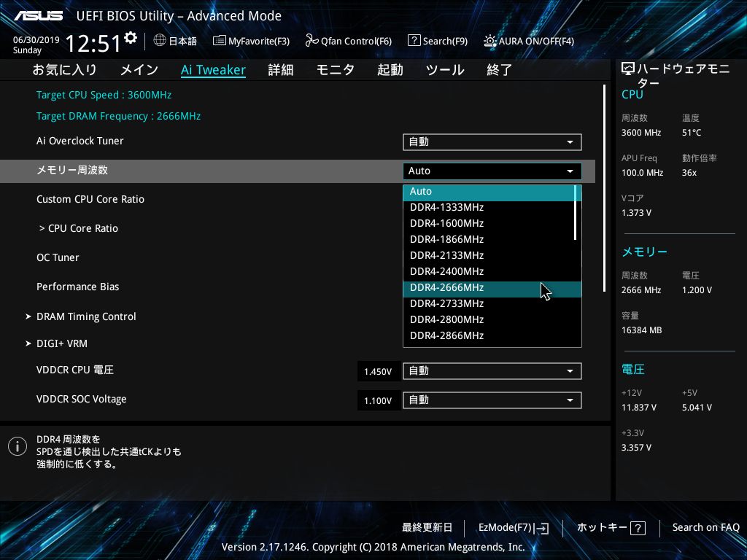Open Search on FAQ link

point(705,528)
